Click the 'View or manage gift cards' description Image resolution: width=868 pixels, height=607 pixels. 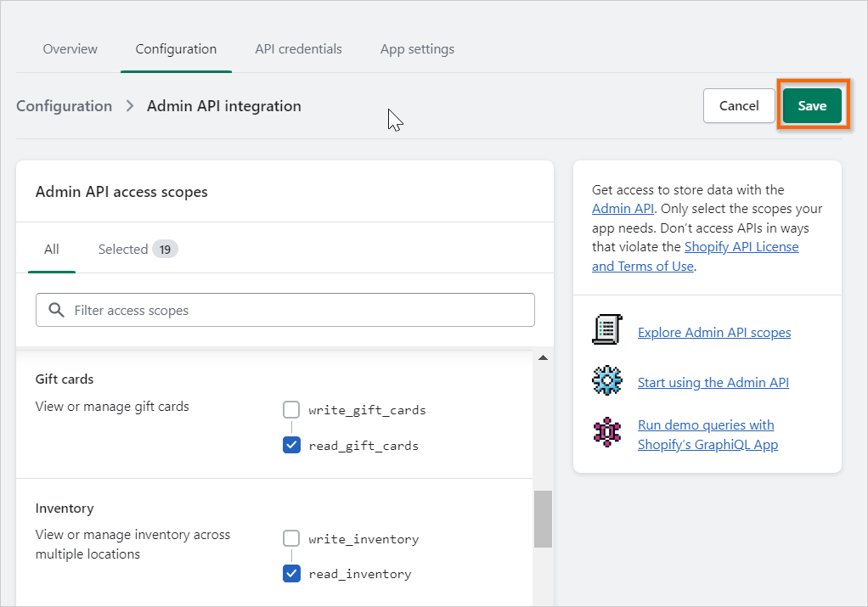point(112,406)
